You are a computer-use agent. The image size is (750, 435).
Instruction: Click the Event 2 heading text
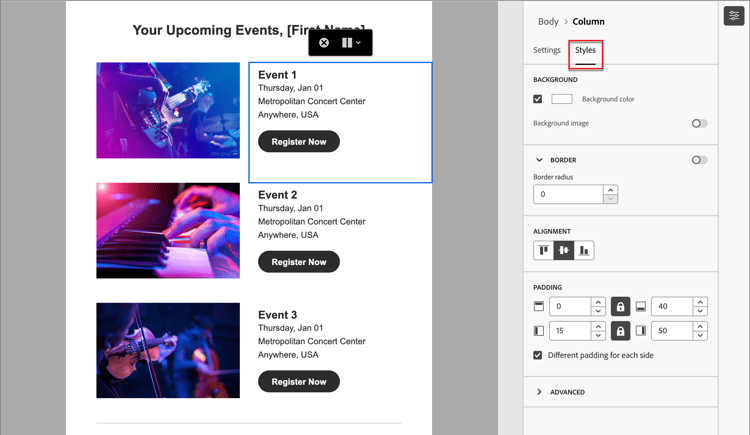pyautogui.click(x=277, y=195)
